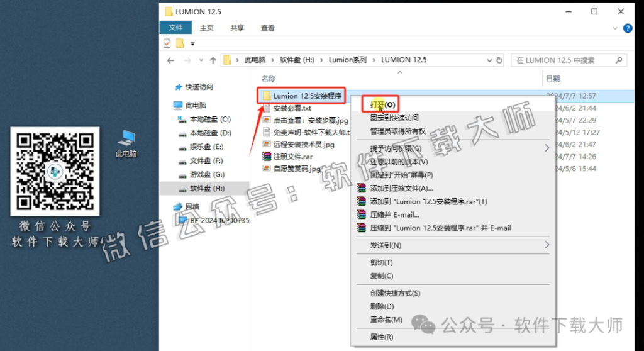Open recent locations dropdown chevron
The image size is (644, 351).
[201, 60]
